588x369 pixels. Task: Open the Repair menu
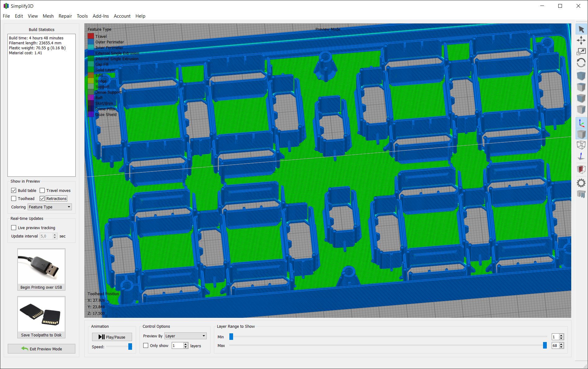(x=65, y=16)
